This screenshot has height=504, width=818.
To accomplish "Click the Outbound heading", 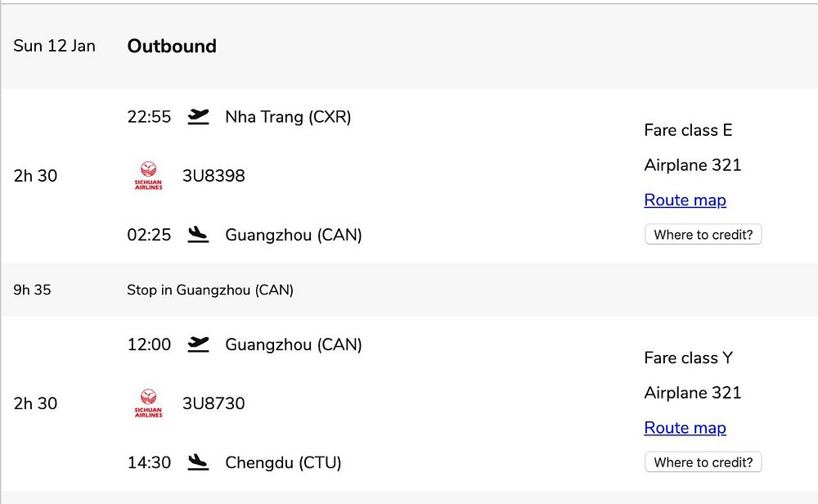I will [x=172, y=47].
